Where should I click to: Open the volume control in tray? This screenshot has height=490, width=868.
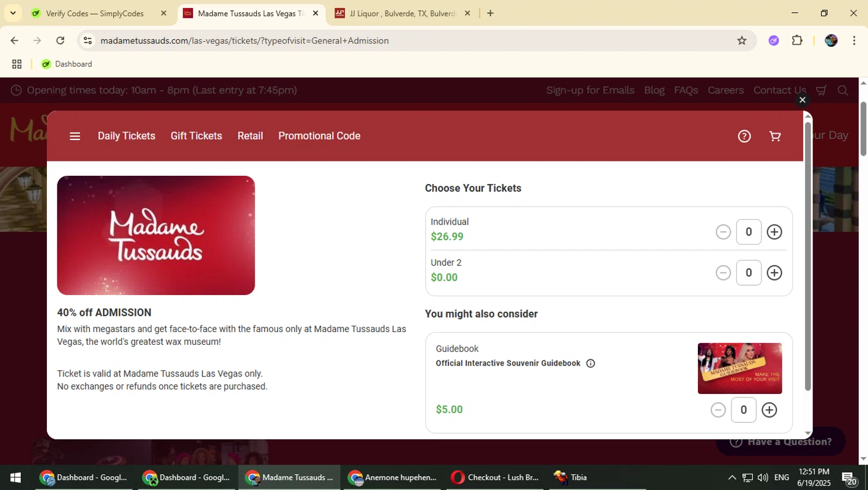(x=763, y=477)
